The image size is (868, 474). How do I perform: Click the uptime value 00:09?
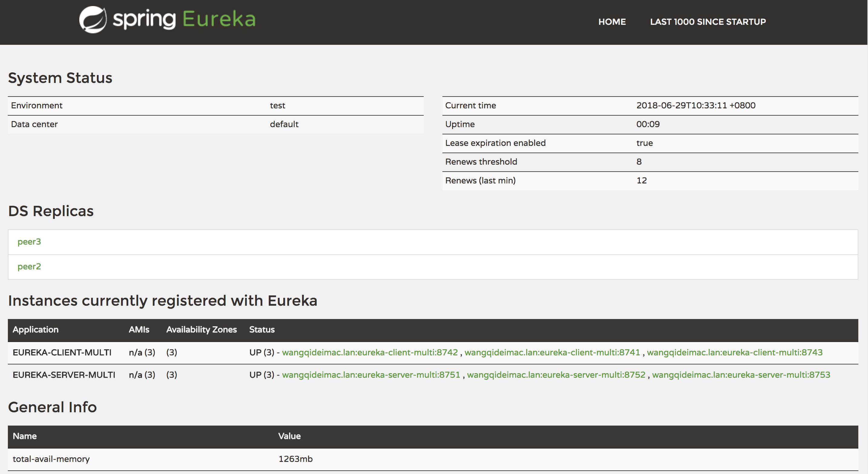pos(648,124)
